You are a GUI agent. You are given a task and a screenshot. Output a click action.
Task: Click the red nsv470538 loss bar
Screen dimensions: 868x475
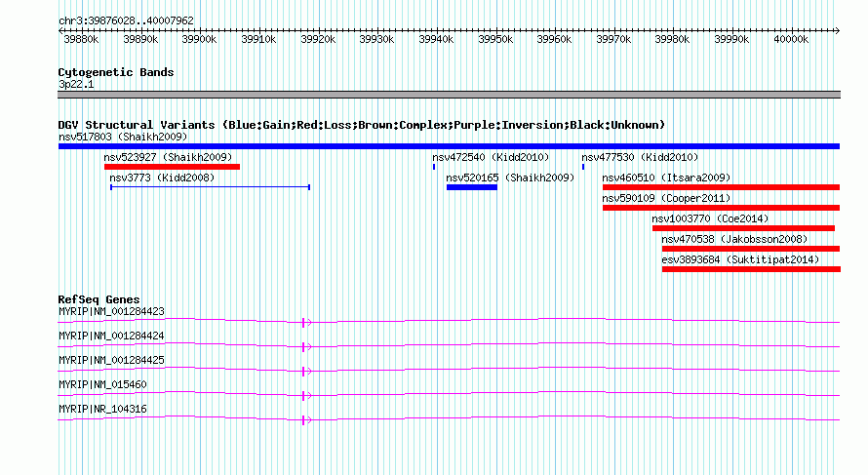(x=751, y=249)
